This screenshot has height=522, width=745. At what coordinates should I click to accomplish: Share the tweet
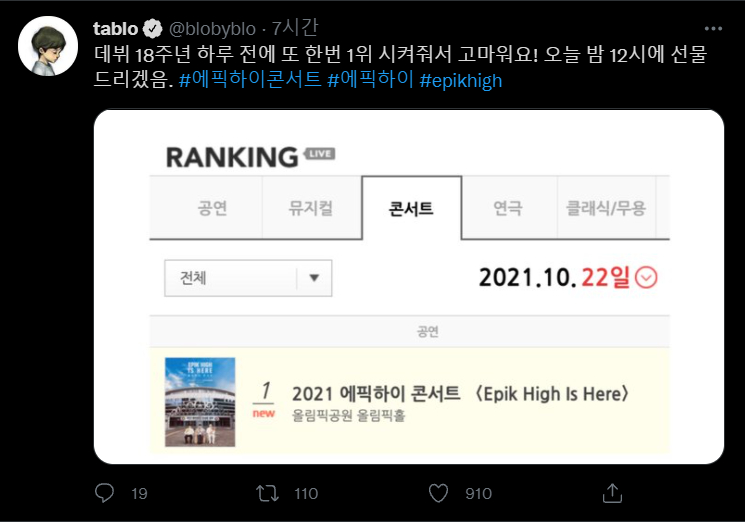point(613,493)
